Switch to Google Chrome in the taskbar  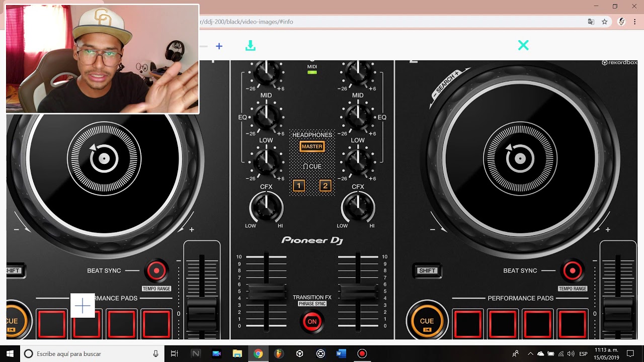258,353
